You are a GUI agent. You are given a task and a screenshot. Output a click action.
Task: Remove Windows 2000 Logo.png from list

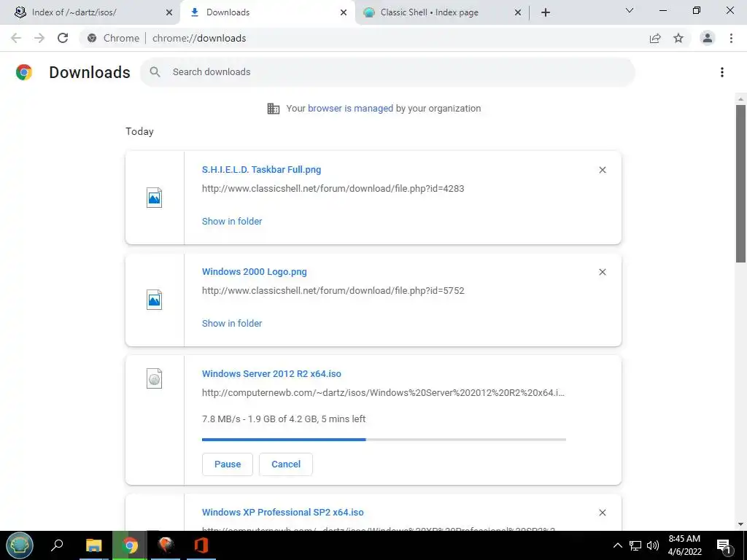click(603, 272)
